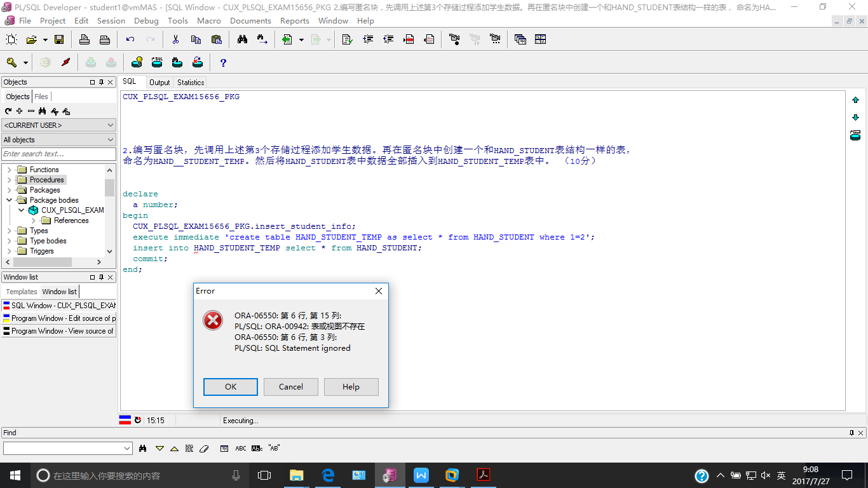The image size is (868, 488).
Task: Click the green navigate back icon
Action: click(287, 39)
